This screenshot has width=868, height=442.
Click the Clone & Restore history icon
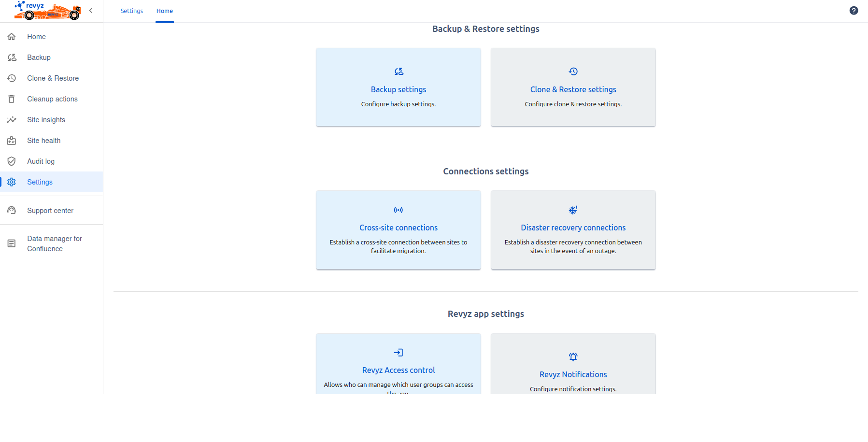[12, 78]
